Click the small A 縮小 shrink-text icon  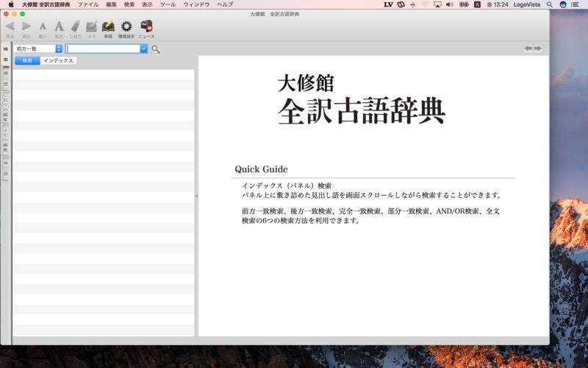click(43, 26)
